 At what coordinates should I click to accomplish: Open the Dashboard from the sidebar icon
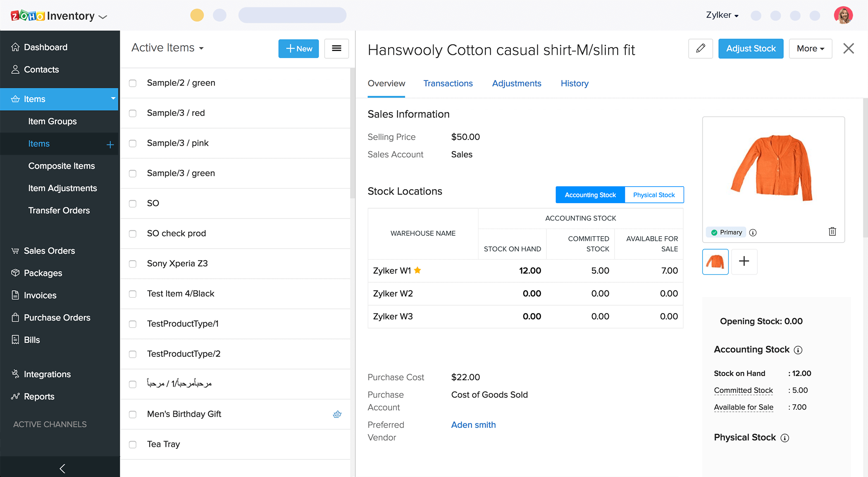point(15,47)
